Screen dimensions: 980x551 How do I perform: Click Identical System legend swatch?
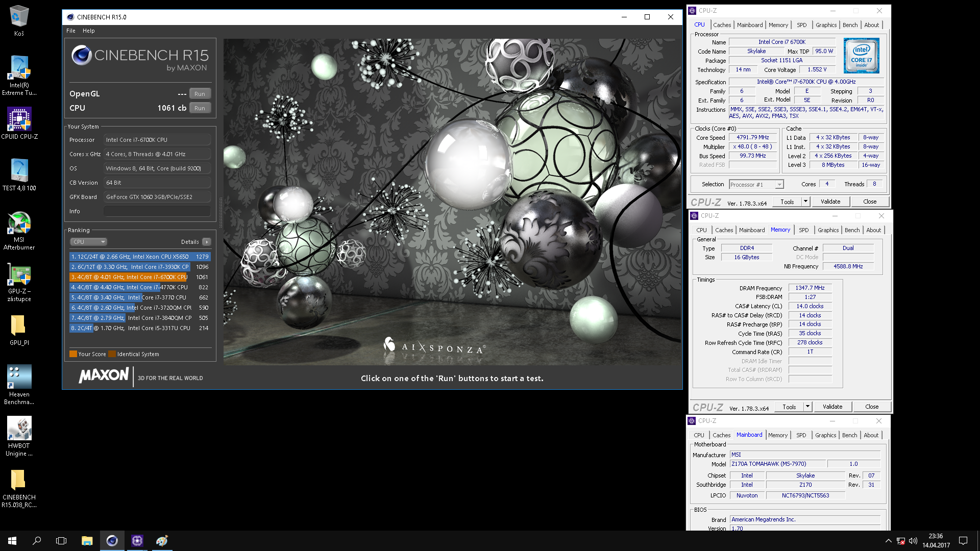[x=112, y=354]
